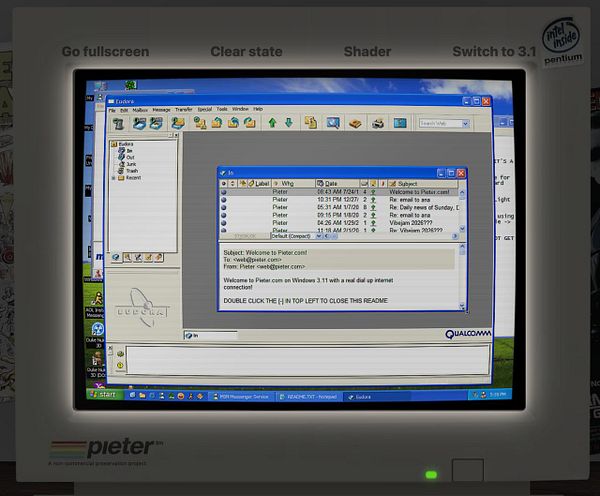
Task: Select the Welcome to Pieter.com! message
Action: pyautogui.click(x=339, y=192)
